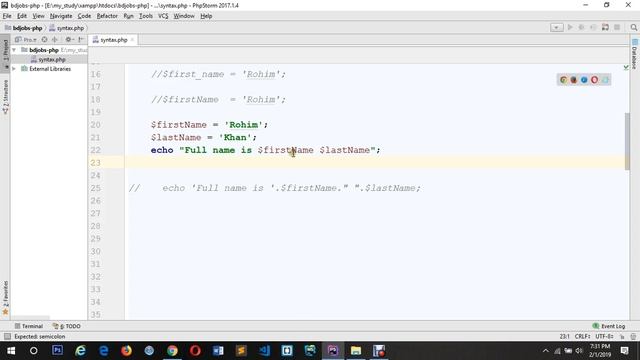Click line 23 in the editor
This screenshot has width=640, height=360.
(376, 162)
